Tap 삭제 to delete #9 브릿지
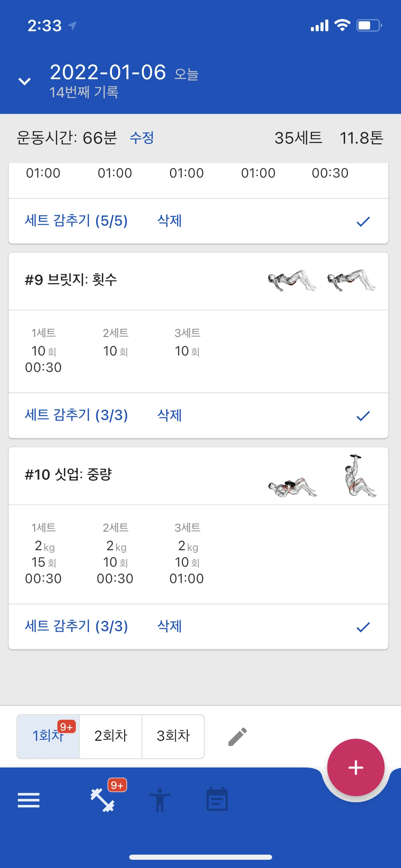Viewport: 401px width, 868px height. [x=169, y=415]
